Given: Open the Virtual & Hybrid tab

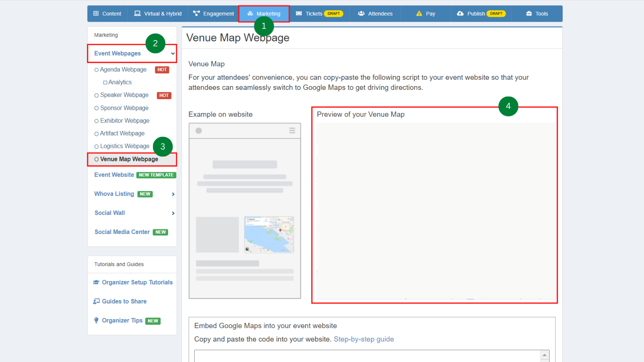Looking at the screenshot, I should pyautogui.click(x=158, y=14).
